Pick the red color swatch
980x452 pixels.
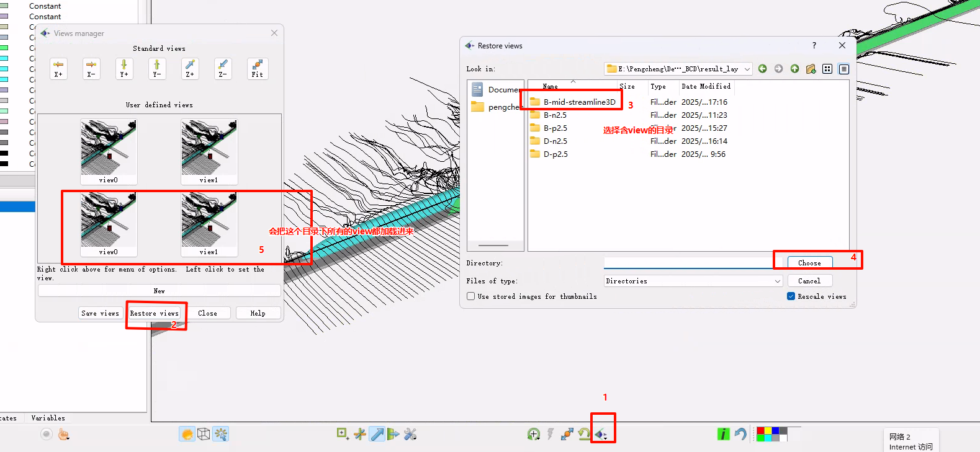pos(760,430)
